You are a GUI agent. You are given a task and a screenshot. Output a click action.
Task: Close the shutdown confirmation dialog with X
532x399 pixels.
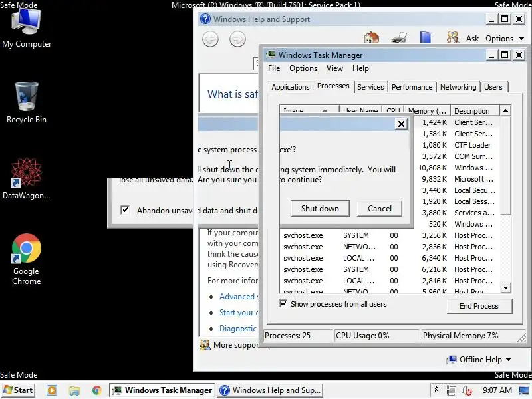[401, 124]
